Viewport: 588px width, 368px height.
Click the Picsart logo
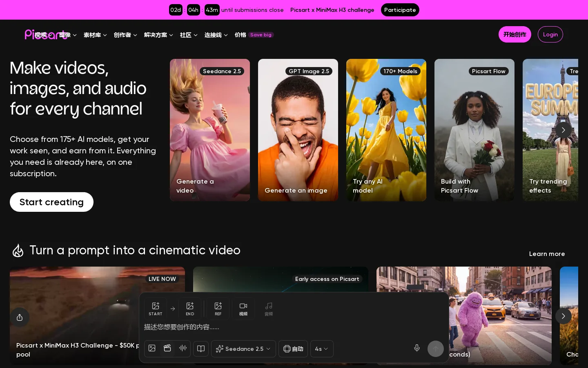click(x=46, y=34)
